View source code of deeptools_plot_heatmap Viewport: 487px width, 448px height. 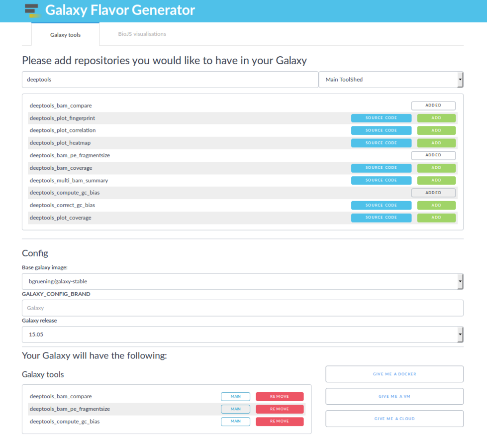pos(381,143)
